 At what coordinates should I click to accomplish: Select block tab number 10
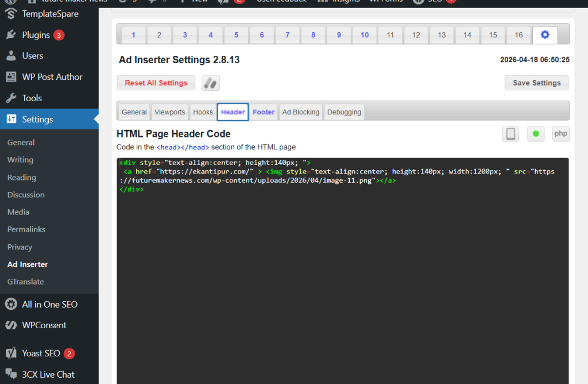point(365,35)
